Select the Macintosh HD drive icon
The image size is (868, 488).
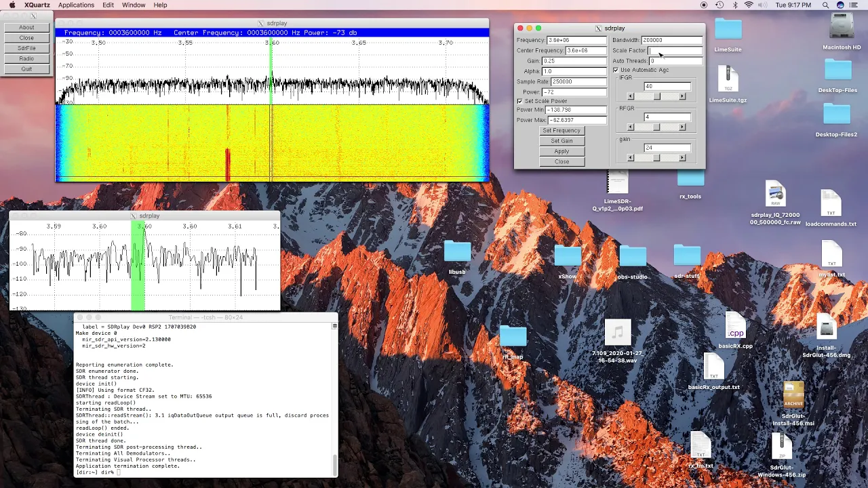coord(842,27)
